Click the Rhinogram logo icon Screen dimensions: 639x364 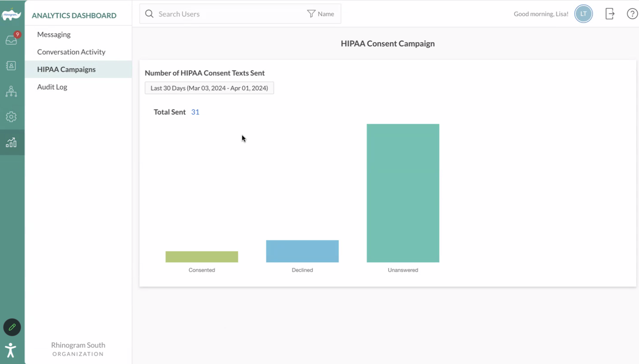click(11, 14)
